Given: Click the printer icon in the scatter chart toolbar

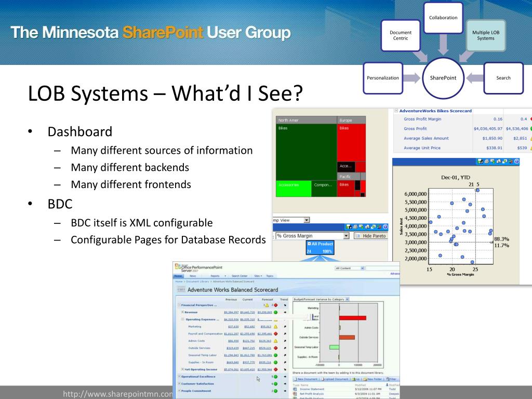Looking at the screenshot, I should click(x=486, y=162).
